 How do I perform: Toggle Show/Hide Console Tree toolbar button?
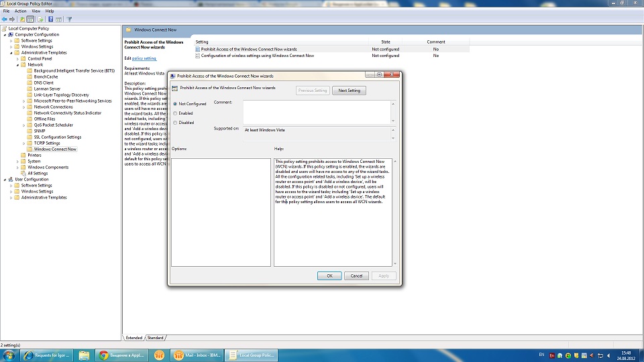(30, 19)
